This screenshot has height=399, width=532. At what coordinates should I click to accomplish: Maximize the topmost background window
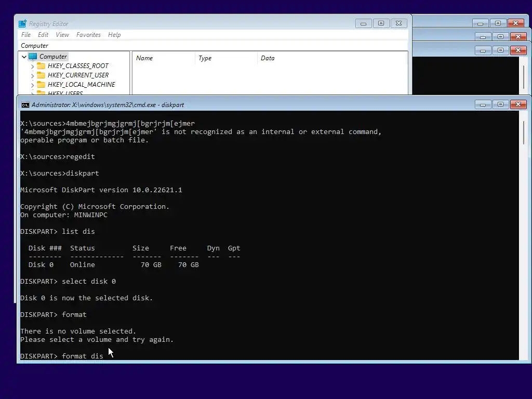click(498, 23)
